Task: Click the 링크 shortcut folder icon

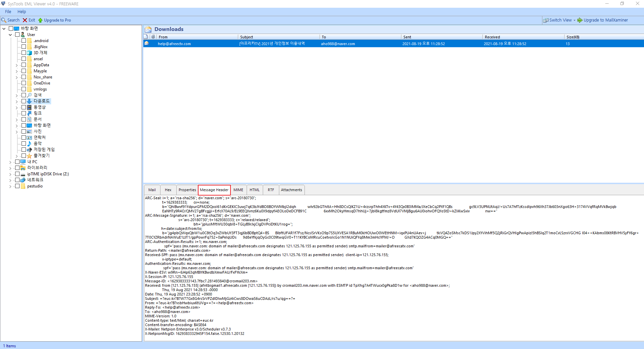Action: tap(29, 113)
